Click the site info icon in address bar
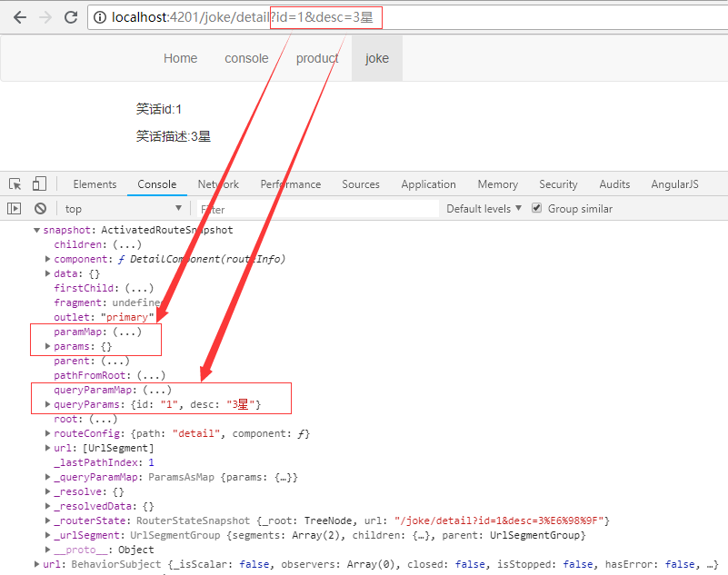728x575 pixels. [x=100, y=17]
